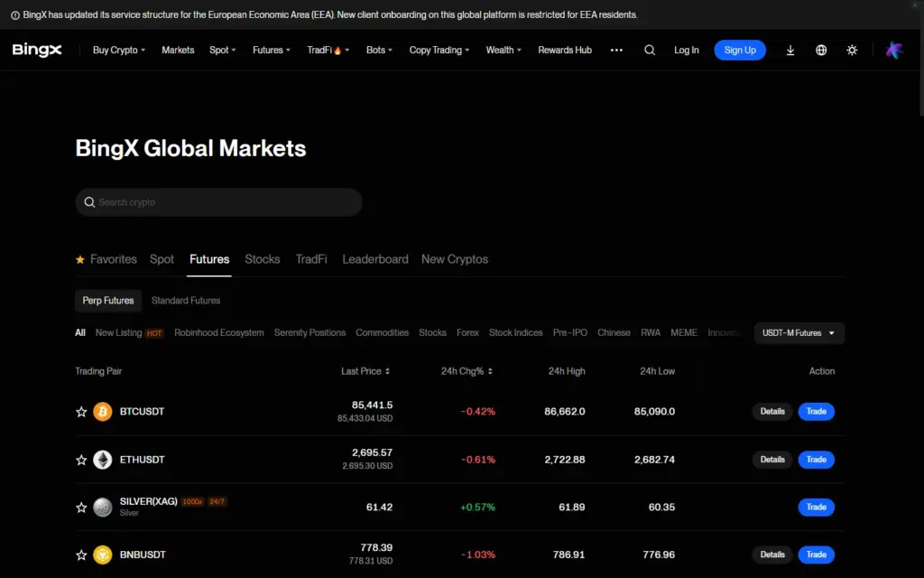Expand the TradFi nav dropdown
924x578 pixels.
[x=328, y=51]
